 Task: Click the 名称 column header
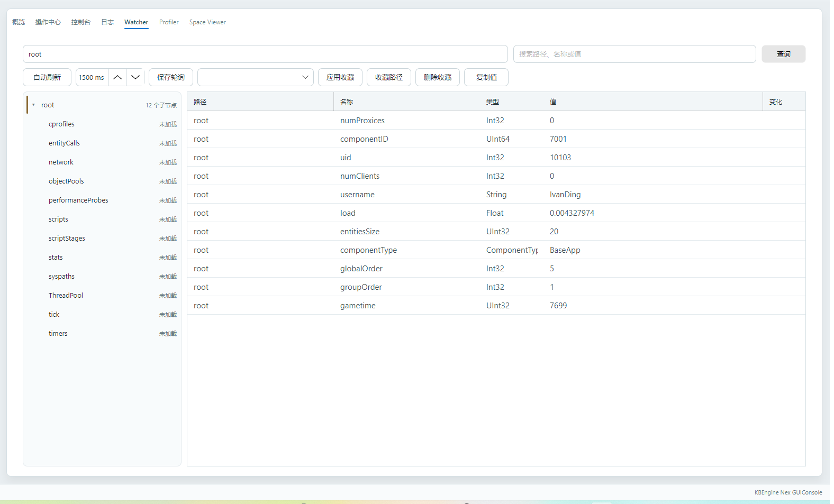click(x=347, y=102)
